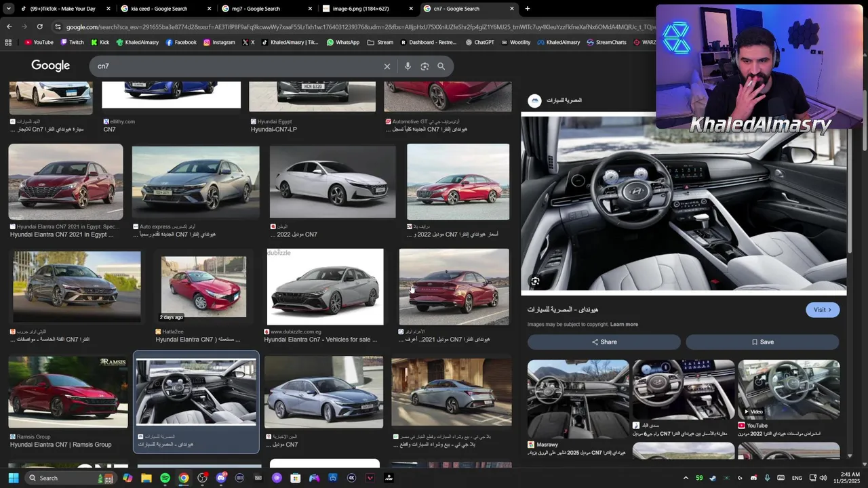The width and height of the screenshot is (868, 488).
Task: Click the www.dubizzle.com.eg source label
Action: 296,331
